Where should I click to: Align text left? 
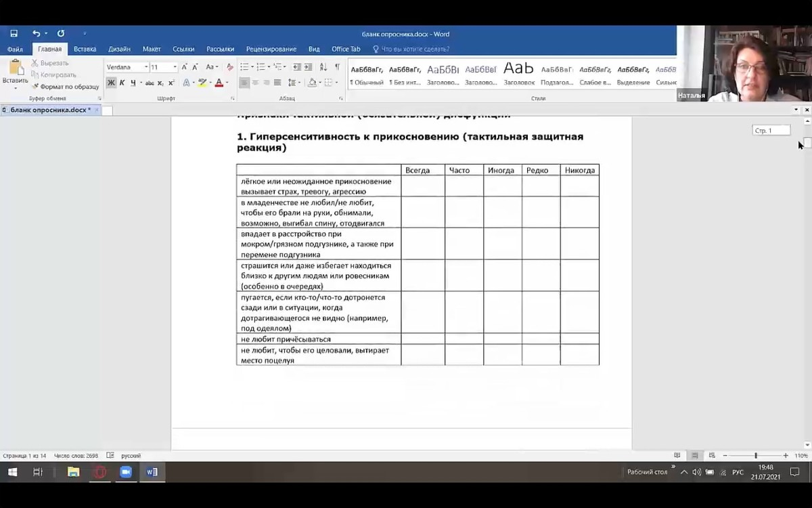pos(245,83)
